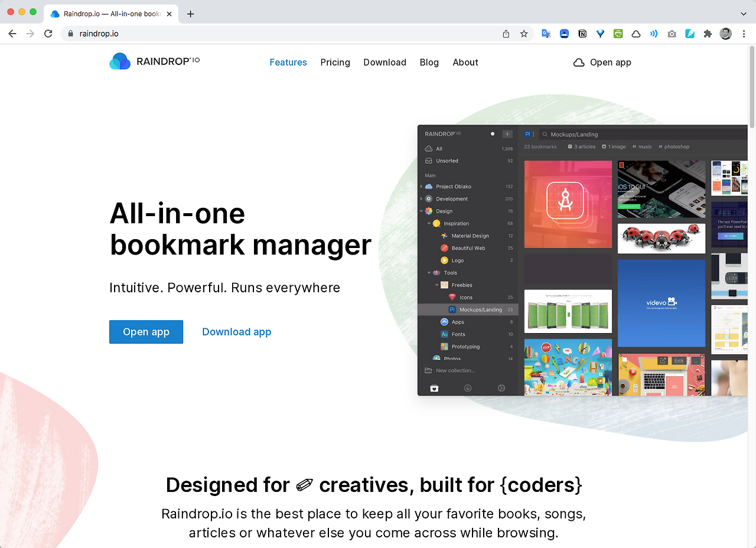Viewport: 756px width, 548px height.
Task: Select the # photoshop tag filter
Action: [x=673, y=146]
